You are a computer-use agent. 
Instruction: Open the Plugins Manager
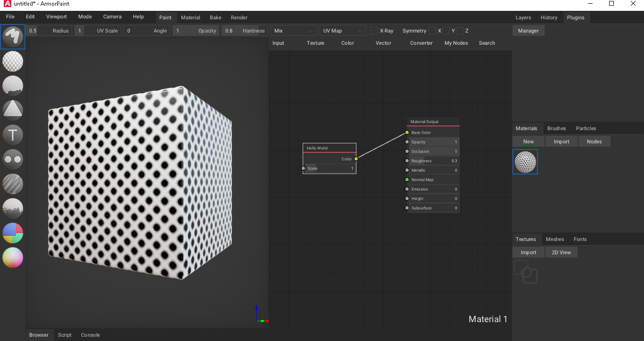(x=528, y=30)
